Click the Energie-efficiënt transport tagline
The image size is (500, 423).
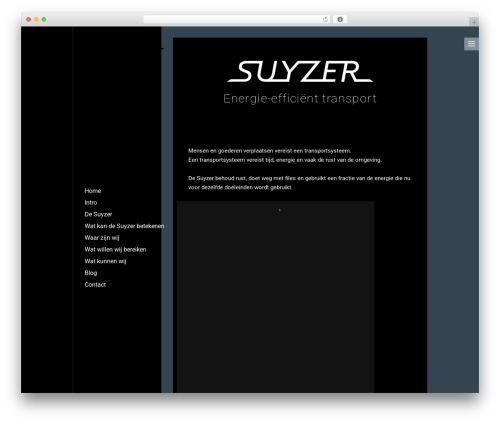(x=300, y=99)
